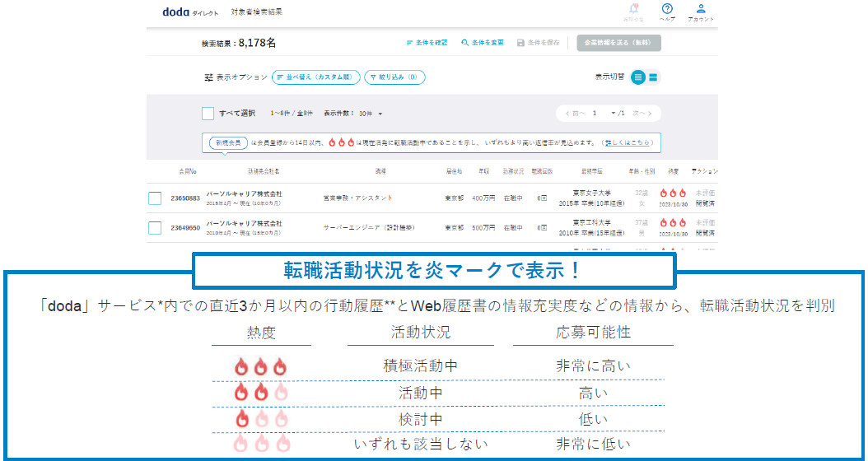
Task: Open the 詳しくはこちら link
Action: pyautogui.click(x=628, y=142)
